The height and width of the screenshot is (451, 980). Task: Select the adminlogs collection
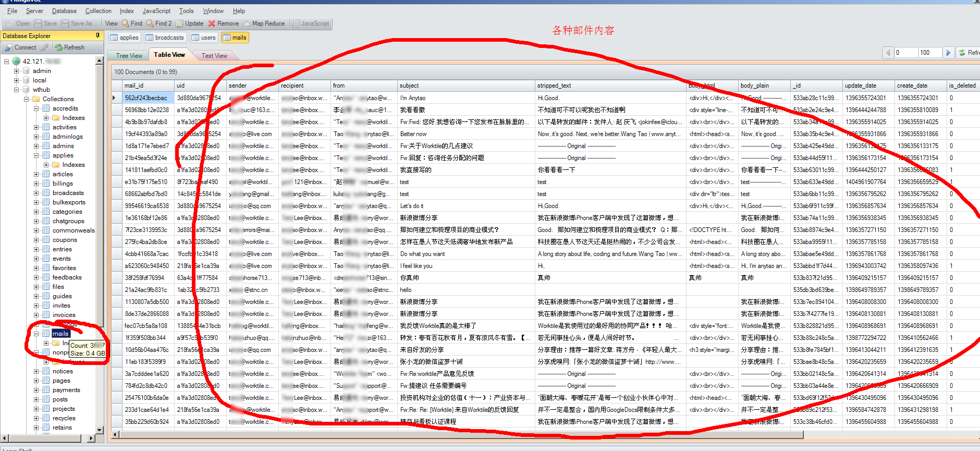point(67,137)
